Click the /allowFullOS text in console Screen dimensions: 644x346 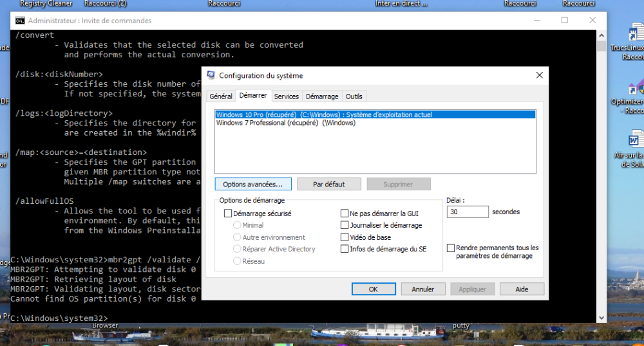[x=44, y=201]
